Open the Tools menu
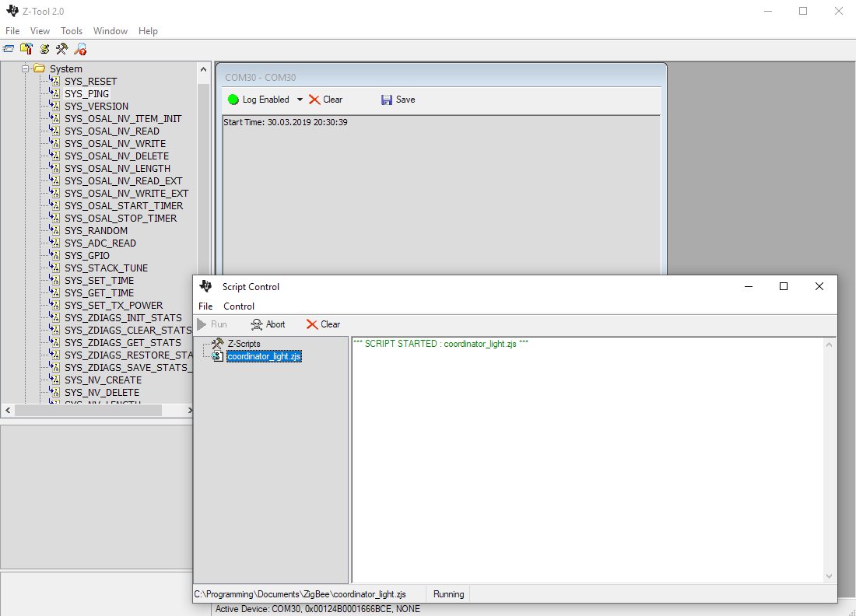Viewport: 856px width, 616px height. point(72,30)
